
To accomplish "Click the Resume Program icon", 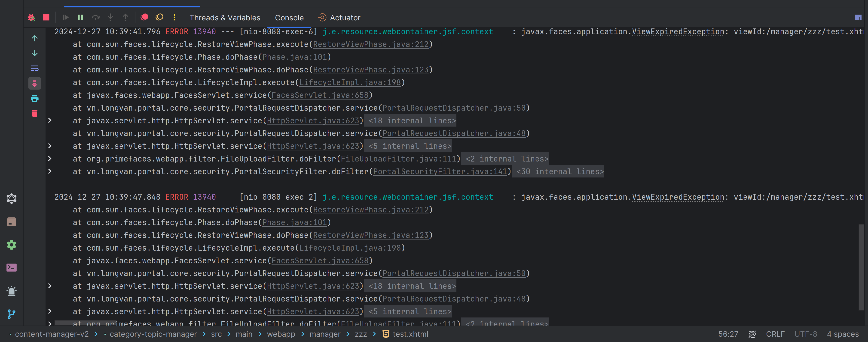I will point(65,18).
